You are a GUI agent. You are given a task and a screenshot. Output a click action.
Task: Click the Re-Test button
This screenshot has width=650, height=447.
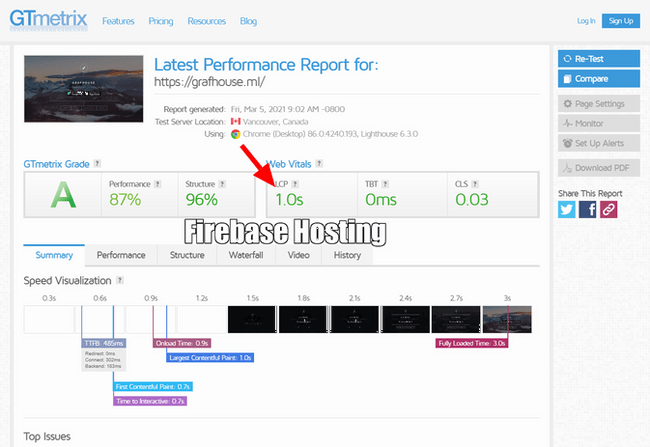(599, 59)
